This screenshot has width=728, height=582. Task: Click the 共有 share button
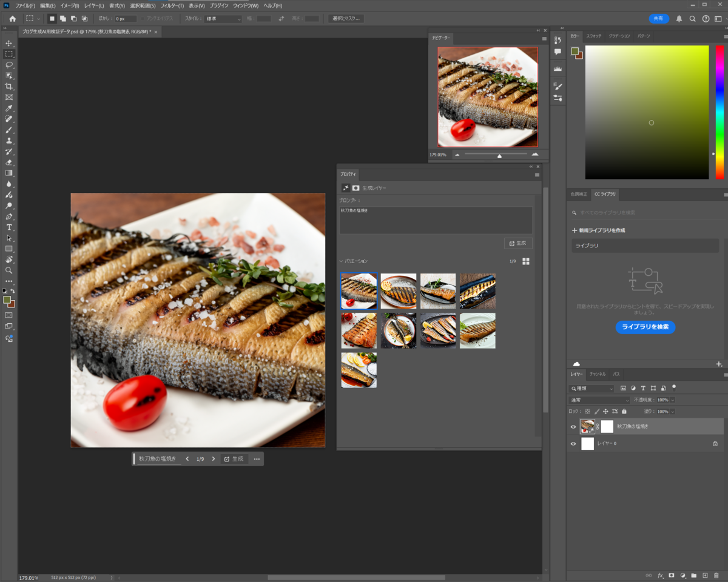click(x=659, y=19)
